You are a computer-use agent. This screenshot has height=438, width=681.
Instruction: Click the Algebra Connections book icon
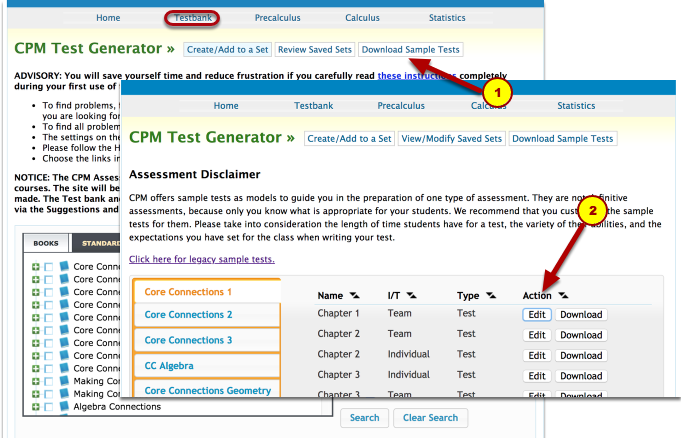[64, 406]
